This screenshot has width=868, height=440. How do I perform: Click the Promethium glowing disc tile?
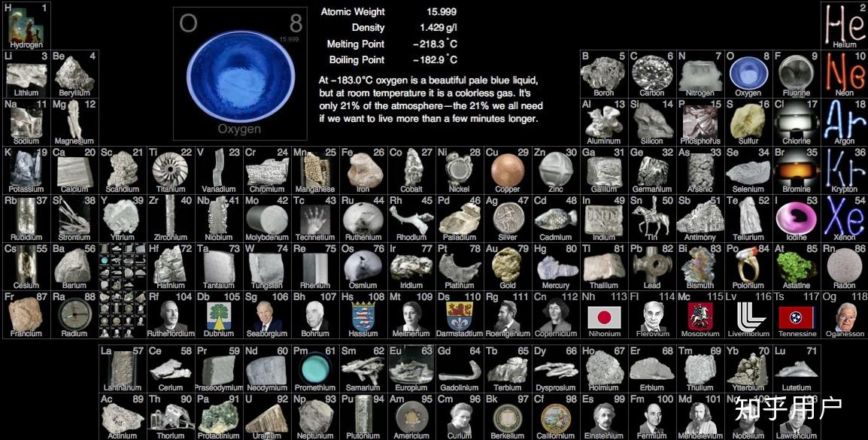(x=315, y=369)
